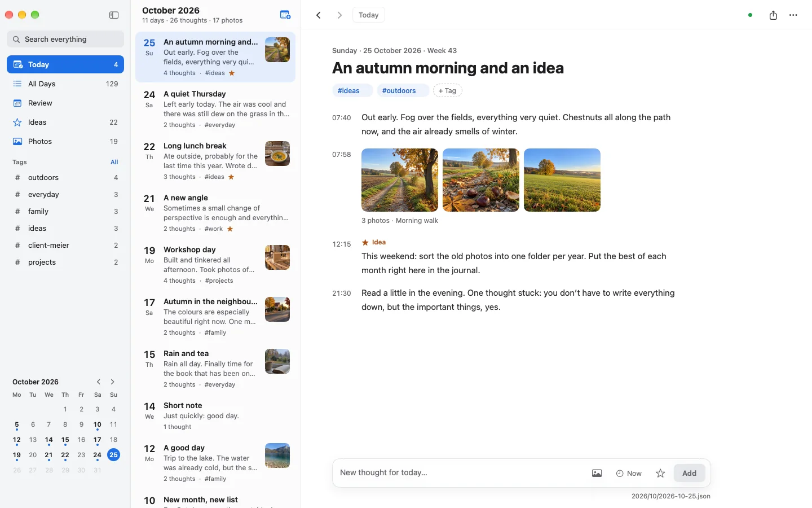
Task: Go forward with the right arrow
Action: 339,15
